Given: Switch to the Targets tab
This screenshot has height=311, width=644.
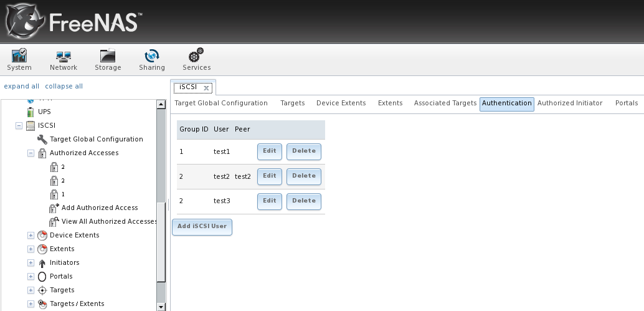Looking at the screenshot, I should pyautogui.click(x=293, y=103).
